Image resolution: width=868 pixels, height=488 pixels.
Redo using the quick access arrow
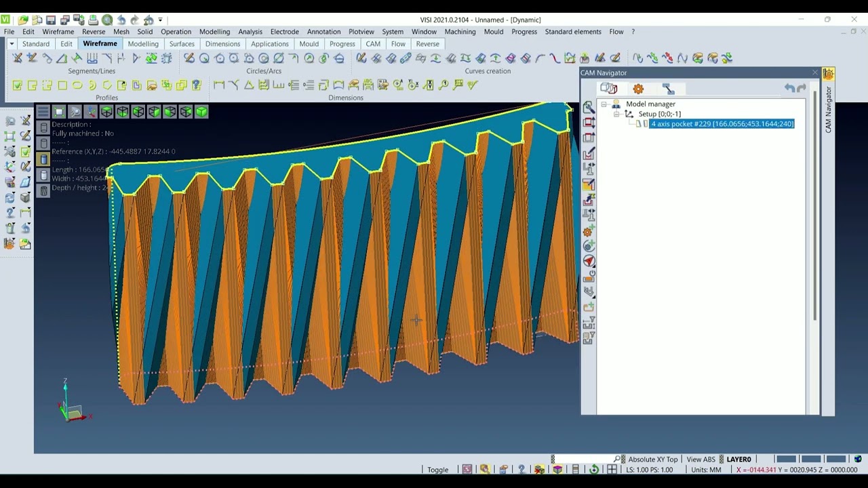[x=135, y=20]
